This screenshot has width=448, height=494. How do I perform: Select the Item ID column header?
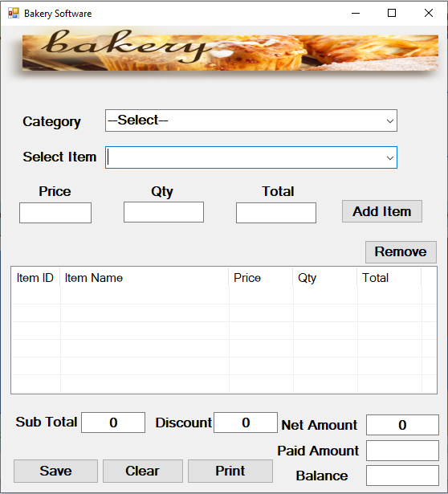(35, 278)
